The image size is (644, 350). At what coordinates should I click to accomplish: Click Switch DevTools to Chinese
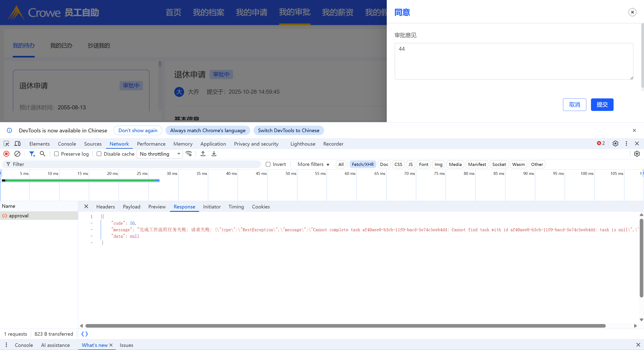tap(288, 131)
